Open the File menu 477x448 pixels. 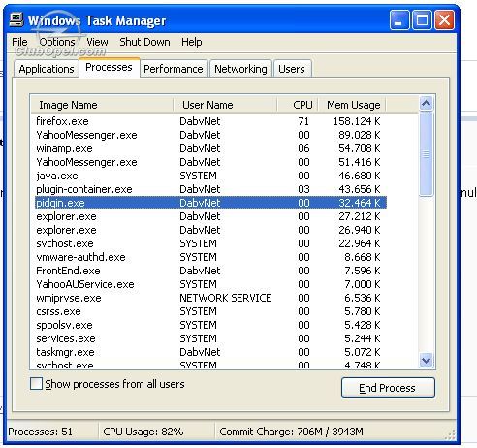19,42
